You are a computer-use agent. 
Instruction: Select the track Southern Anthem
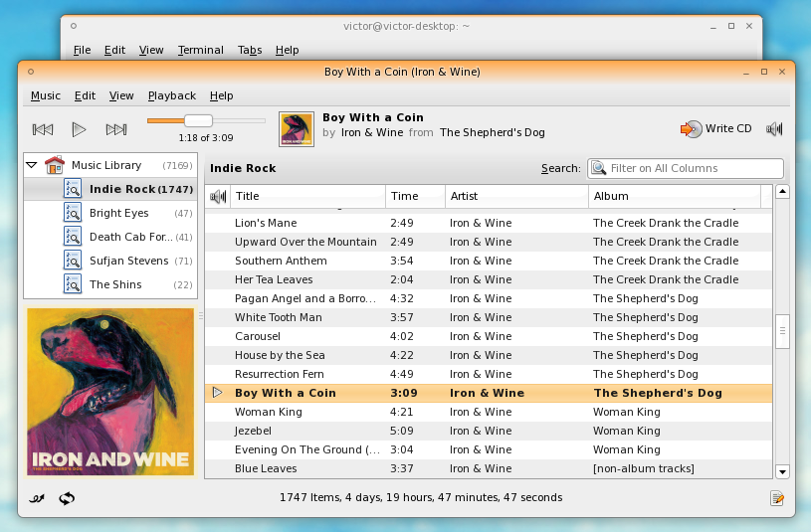click(489, 261)
